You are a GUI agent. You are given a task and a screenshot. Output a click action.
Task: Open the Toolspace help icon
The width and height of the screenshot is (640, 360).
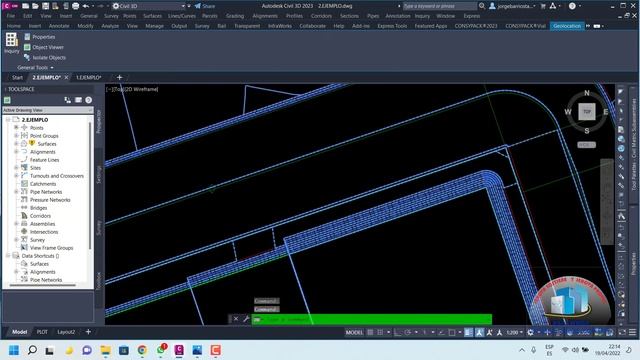click(x=89, y=100)
